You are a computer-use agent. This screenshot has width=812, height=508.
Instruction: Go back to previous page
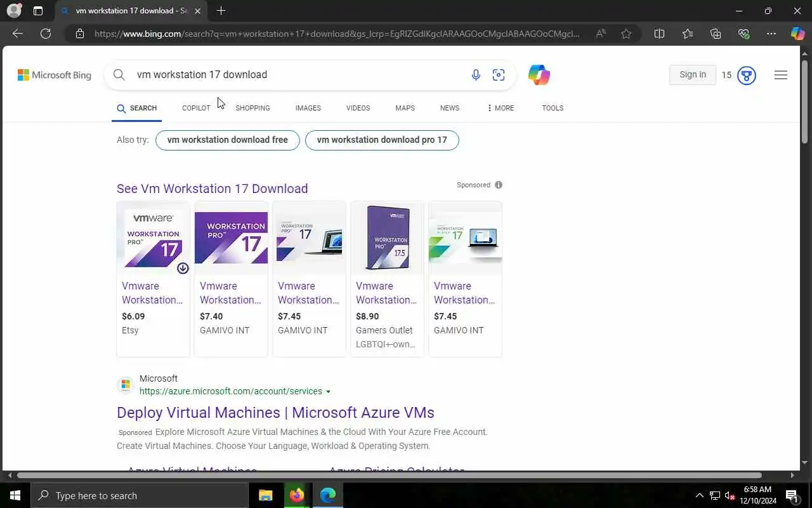pyautogui.click(x=18, y=34)
